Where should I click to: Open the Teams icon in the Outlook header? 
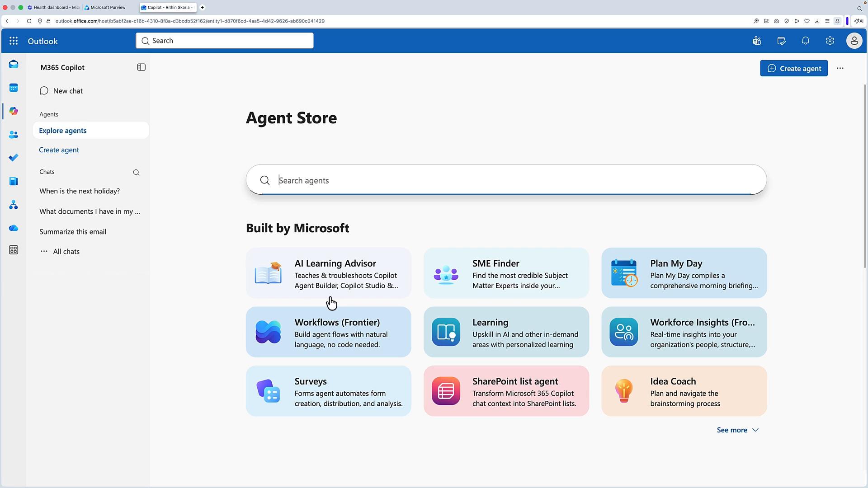click(x=757, y=41)
